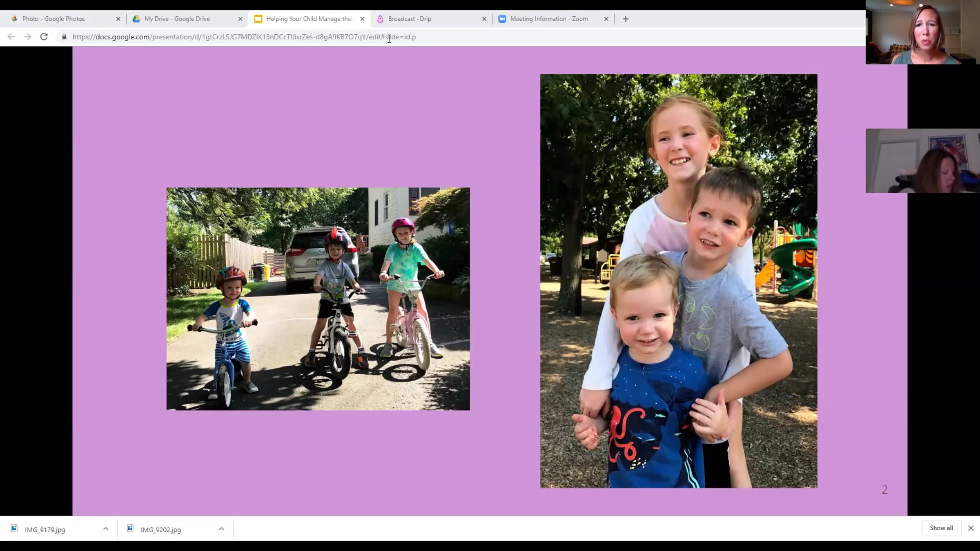Click the IMG_9179.jpg file icon
Screen dimensions: 980x551
14,529
